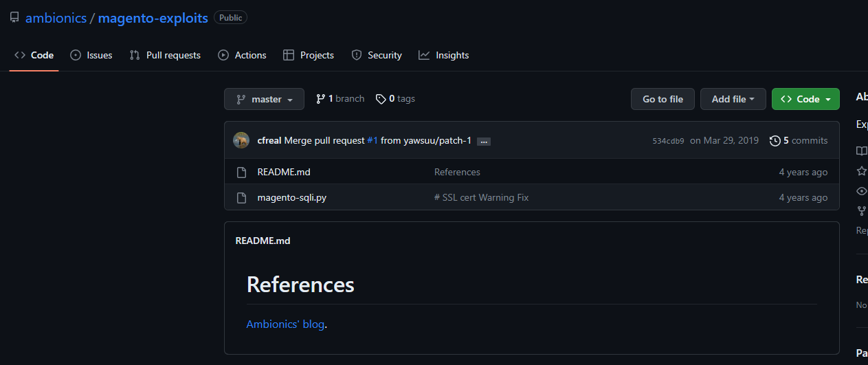
Task: Open the Security tab
Action: click(x=377, y=55)
